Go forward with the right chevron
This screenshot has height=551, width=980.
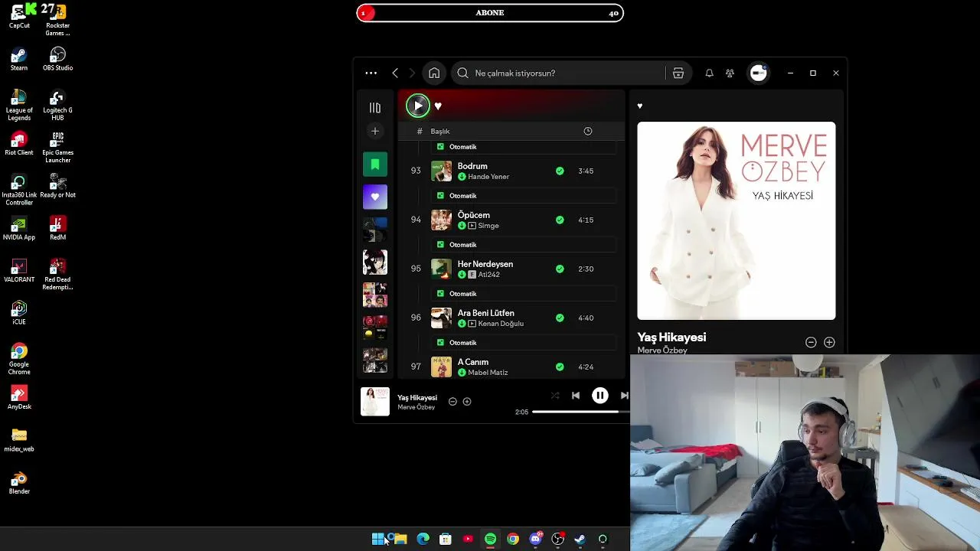point(412,73)
